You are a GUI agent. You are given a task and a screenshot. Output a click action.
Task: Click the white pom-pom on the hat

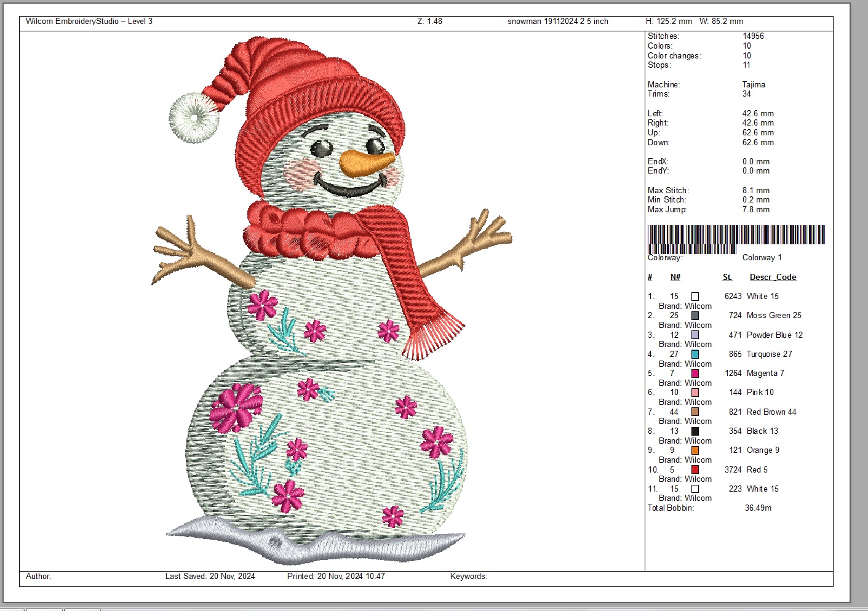click(x=194, y=117)
